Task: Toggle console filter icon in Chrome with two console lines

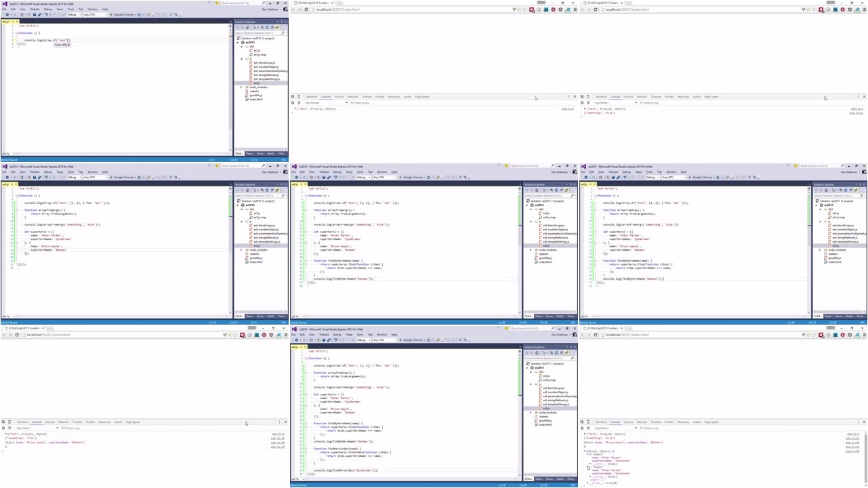Action: pos(588,102)
